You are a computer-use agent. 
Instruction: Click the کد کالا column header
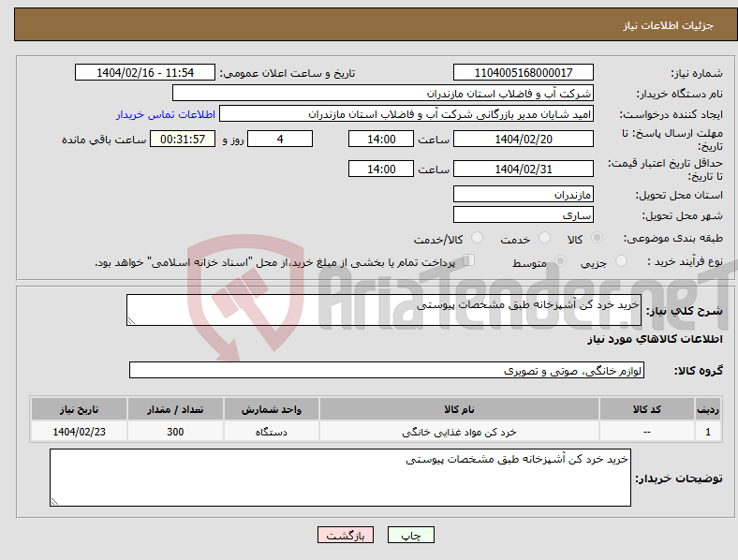click(x=647, y=409)
